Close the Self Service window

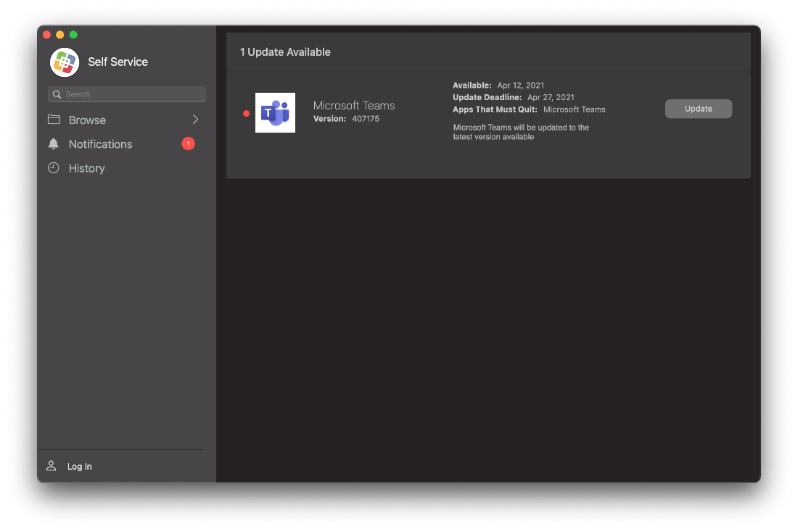(47, 35)
